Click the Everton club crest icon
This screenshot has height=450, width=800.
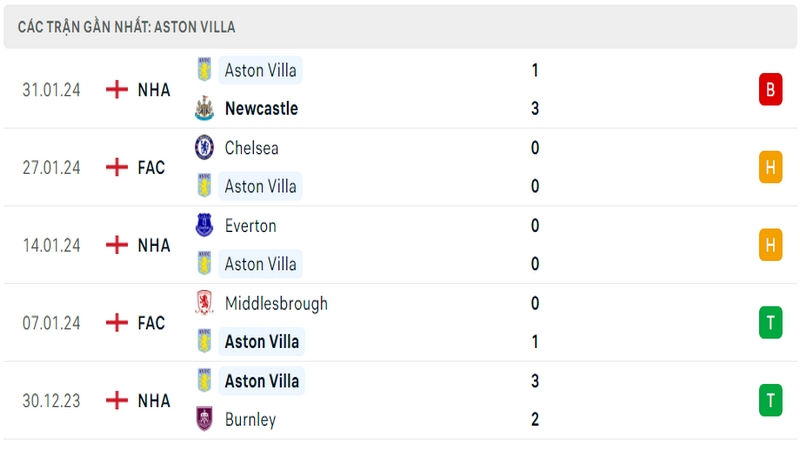tap(204, 225)
